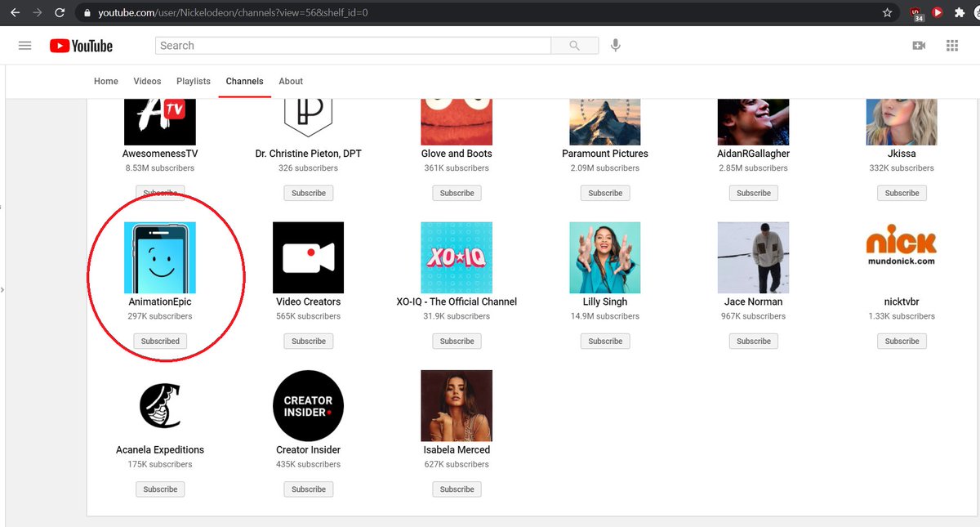Open the create video camera icon
Image resolution: width=980 pixels, height=527 pixels.
tap(919, 46)
